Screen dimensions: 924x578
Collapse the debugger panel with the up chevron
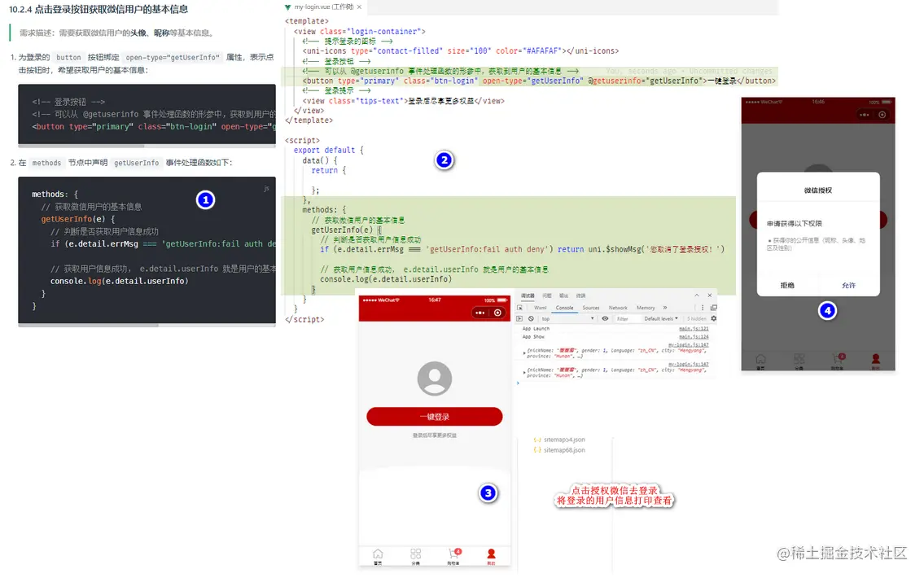[x=697, y=296]
